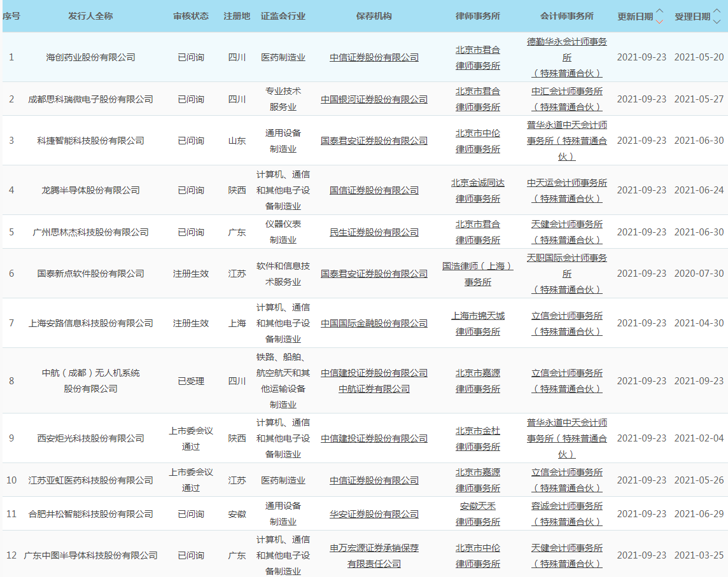Viewport: 728px width, 577px height.
Task: Sort 受理日期 column ascending with up arrow
Action: pos(717,11)
